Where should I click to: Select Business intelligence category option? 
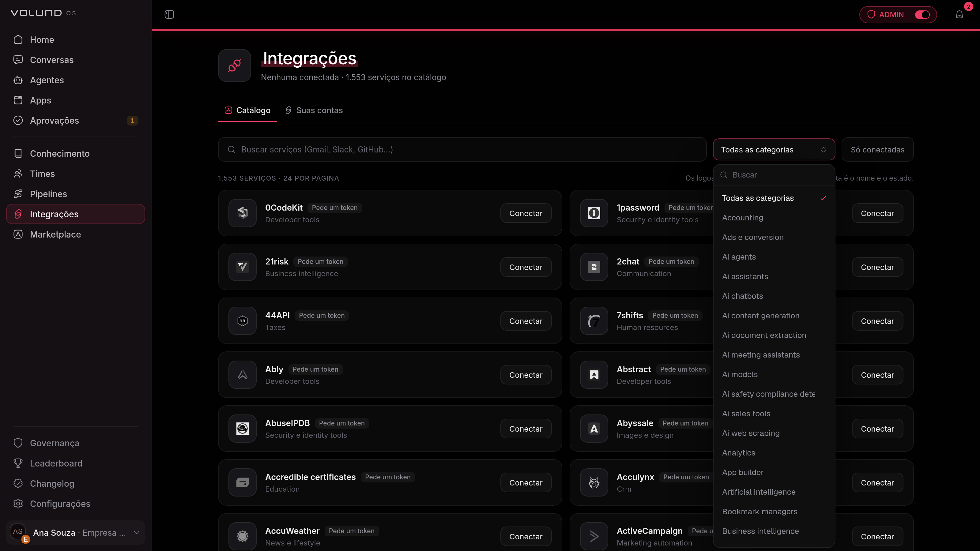click(774, 531)
